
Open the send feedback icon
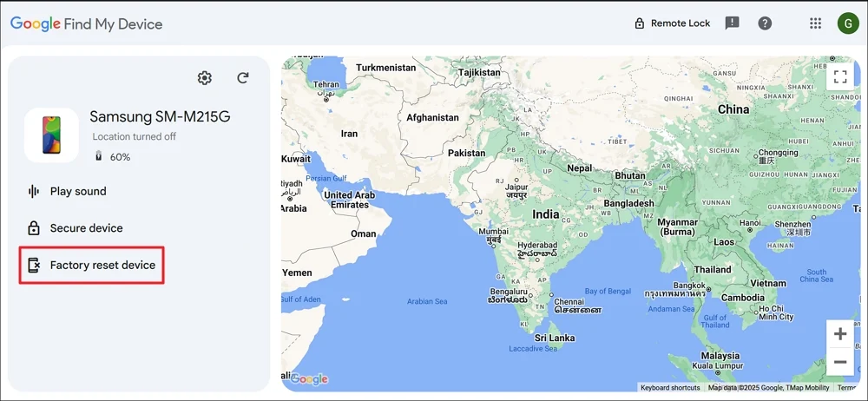click(732, 23)
